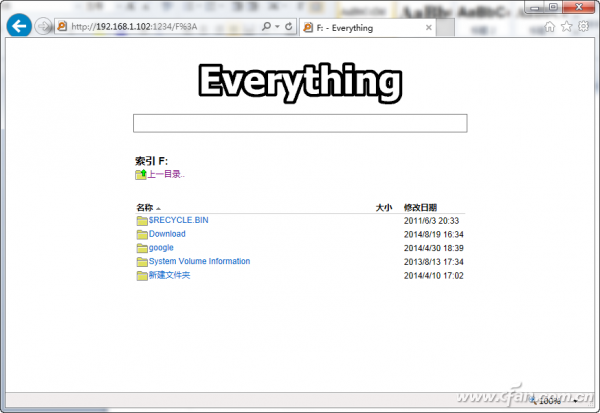Click the date 2014/4/30 18:39
This screenshot has width=600, height=413.
(434, 248)
